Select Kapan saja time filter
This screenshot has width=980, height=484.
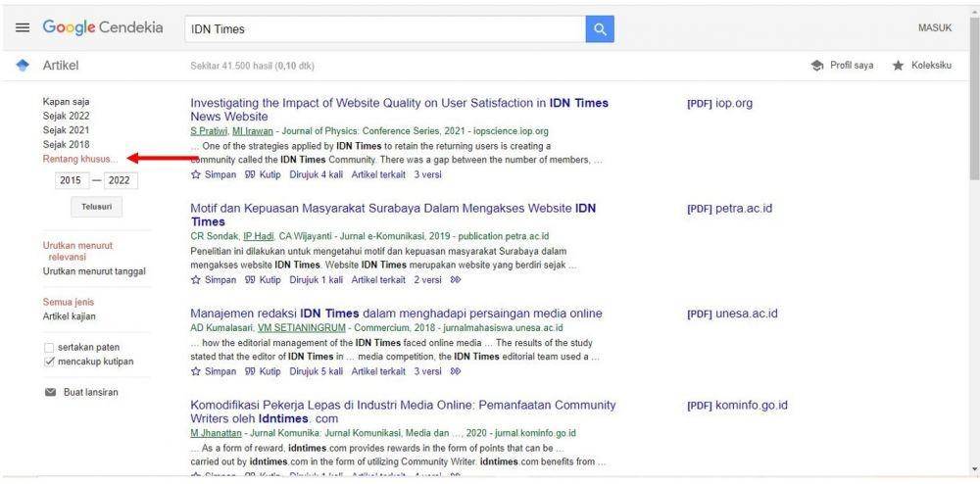click(x=67, y=101)
